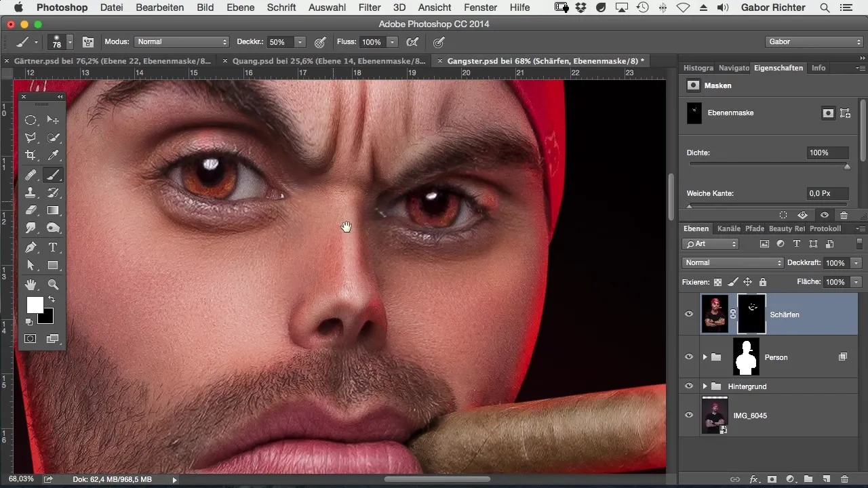Open the Filter menu
This screenshot has width=868, height=488.
click(370, 7)
